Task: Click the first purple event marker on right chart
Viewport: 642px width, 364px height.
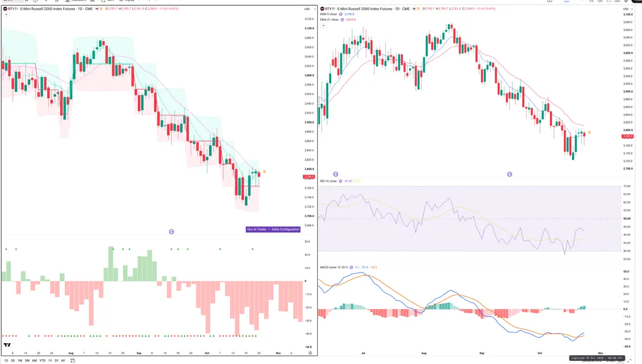Action: [x=335, y=174]
